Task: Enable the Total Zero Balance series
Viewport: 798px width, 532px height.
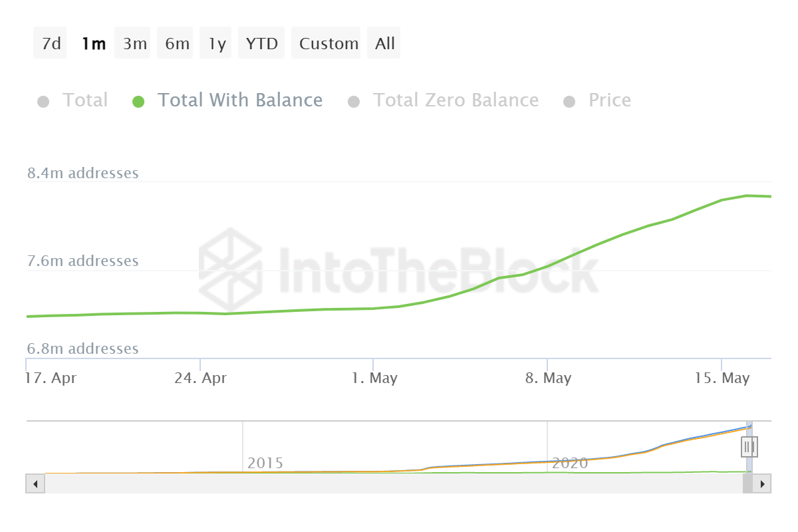Action: pos(456,100)
